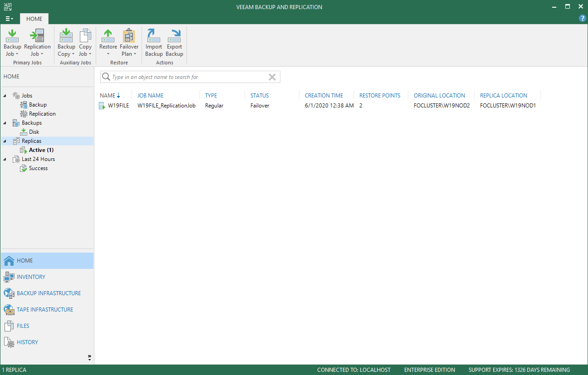Click the Jobs gear icon in tree
Image resolution: width=588 pixels, height=375 pixels.
point(16,96)
